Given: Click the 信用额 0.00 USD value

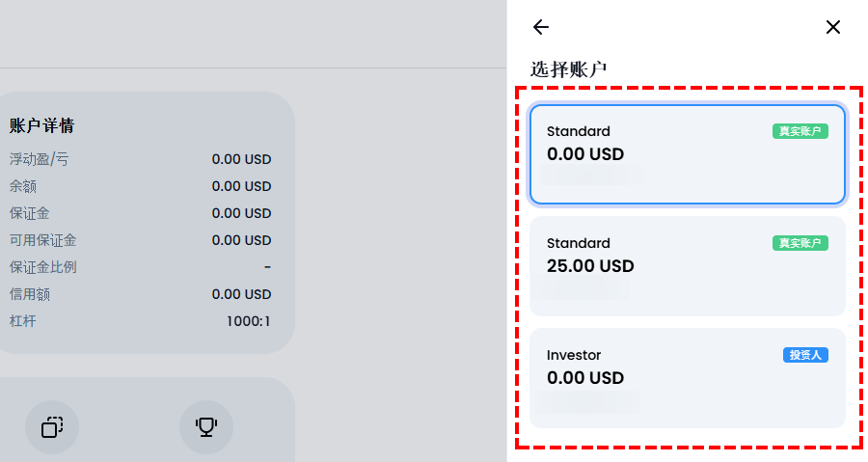Looking at the screenshot, I should tap(241, 294).
